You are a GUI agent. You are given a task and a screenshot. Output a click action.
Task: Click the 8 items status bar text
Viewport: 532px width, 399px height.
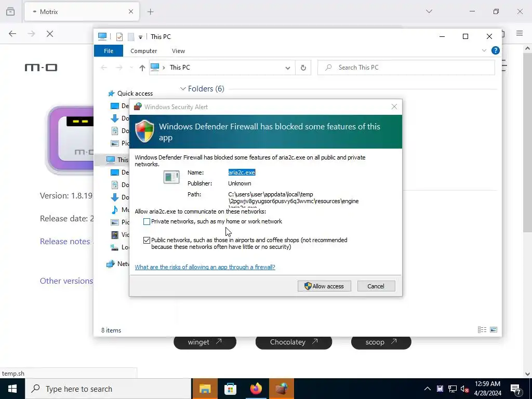tap(111, 330)
